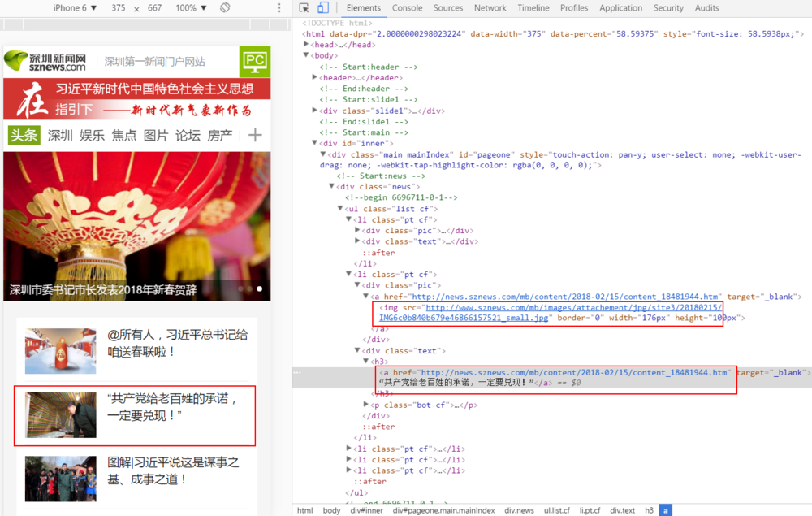Rotate the device orientation icon
Screen dimensions: 812x516
pos(225,8)
